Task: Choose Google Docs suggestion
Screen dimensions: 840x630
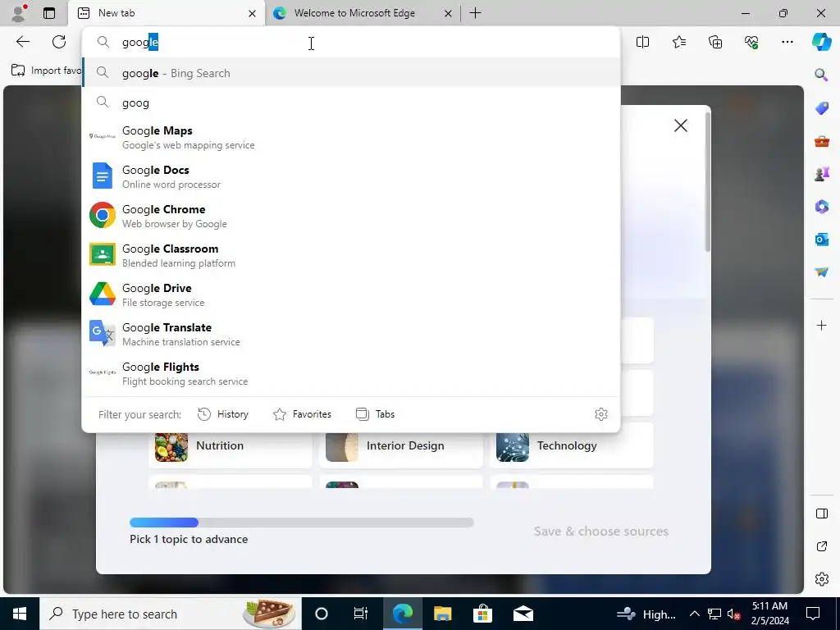Action: (x=351, y=176)
